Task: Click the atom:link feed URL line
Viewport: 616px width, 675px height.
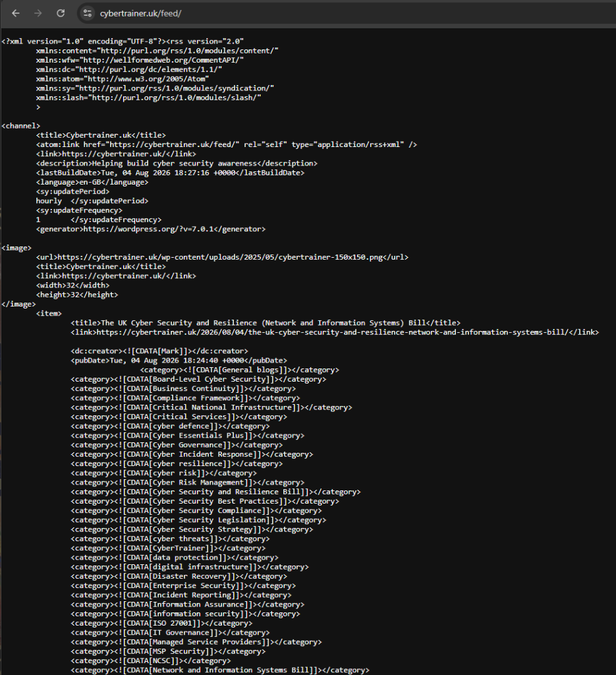Action: 227,144
